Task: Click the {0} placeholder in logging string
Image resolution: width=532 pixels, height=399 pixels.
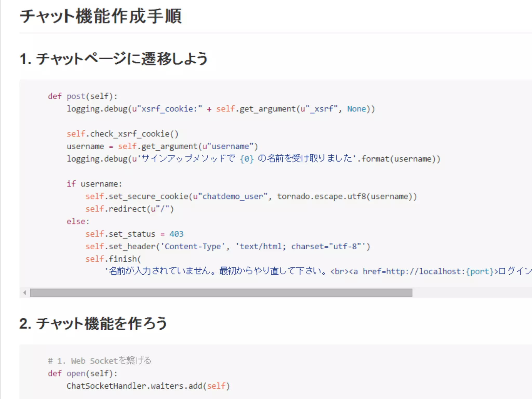Action: (247, 159)
